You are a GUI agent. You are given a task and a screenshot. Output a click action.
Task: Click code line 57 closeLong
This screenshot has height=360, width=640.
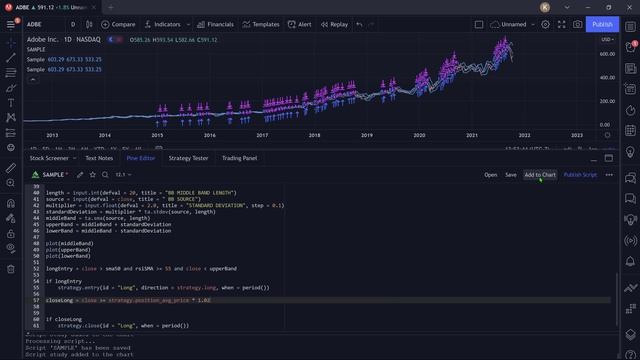pyautogui.click(x=128, y=300)
